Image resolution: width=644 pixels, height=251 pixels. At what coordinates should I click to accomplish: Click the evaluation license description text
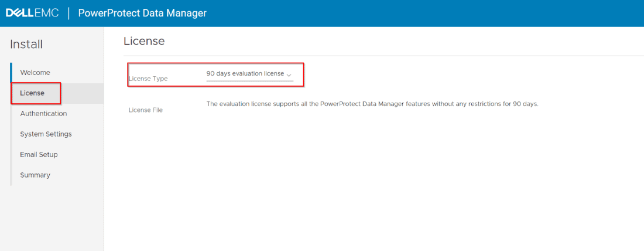tap(372, 104)
